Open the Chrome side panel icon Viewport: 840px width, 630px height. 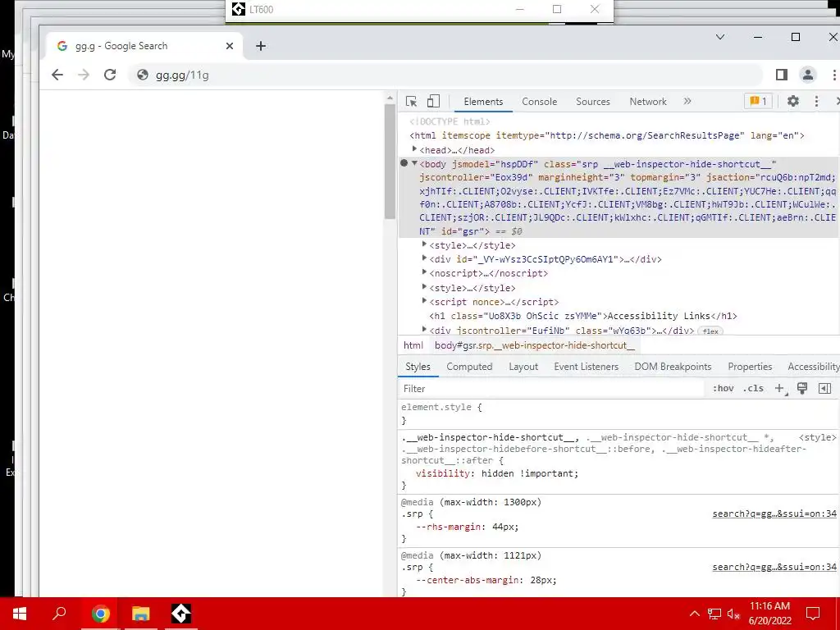coord(782,75)
